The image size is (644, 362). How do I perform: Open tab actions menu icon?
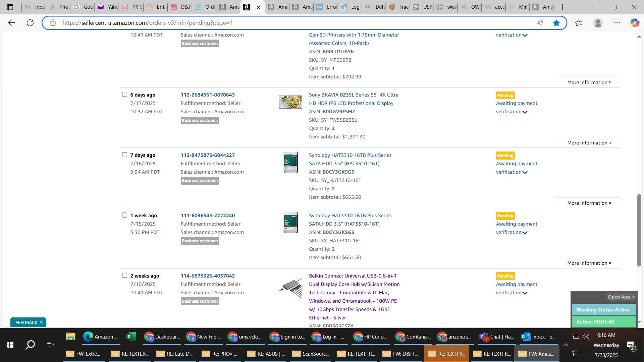10,7
